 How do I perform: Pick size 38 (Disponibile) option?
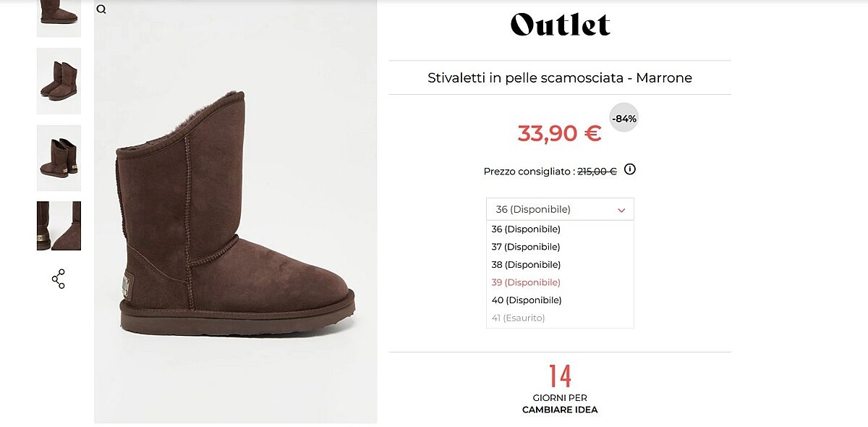click(x=526, y=265)
